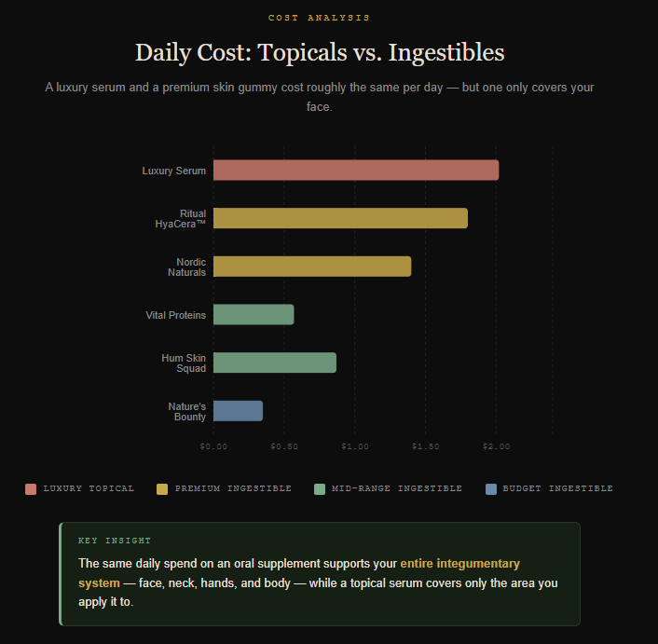Screen dimensions: 658x644
Task: Click the Vital Proteins bar
Action: click(254, 315)
